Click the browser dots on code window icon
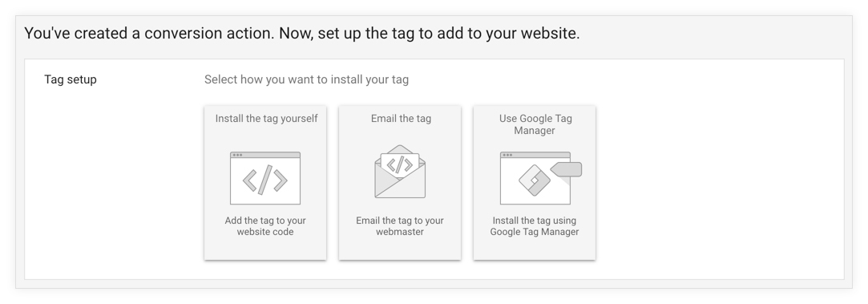 (x=237, y=155)
